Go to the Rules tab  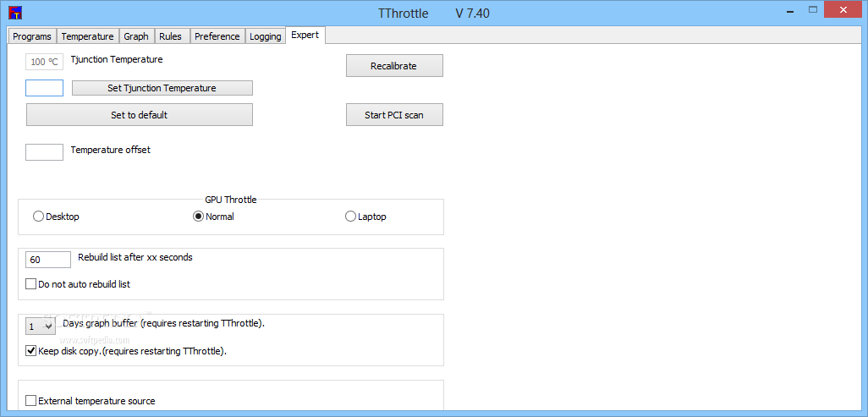pyautogui.click(x=171, y=36)
